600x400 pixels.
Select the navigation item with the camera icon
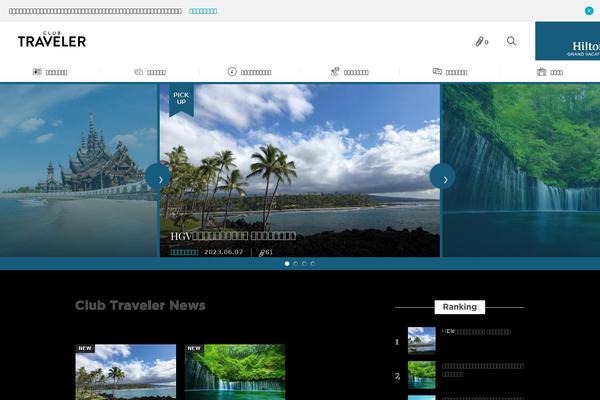(x=150, y=72)
